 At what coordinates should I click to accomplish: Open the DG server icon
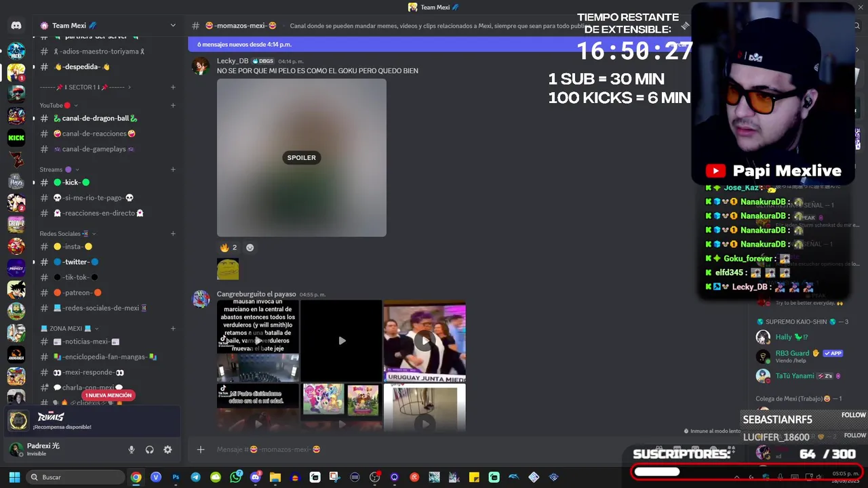(16, 310)
